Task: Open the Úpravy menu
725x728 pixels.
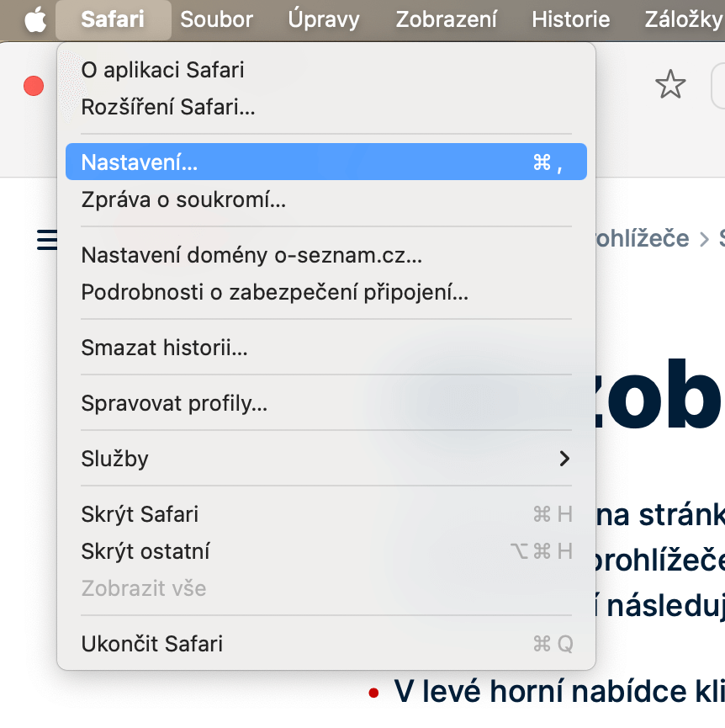Action: [324, 19]
